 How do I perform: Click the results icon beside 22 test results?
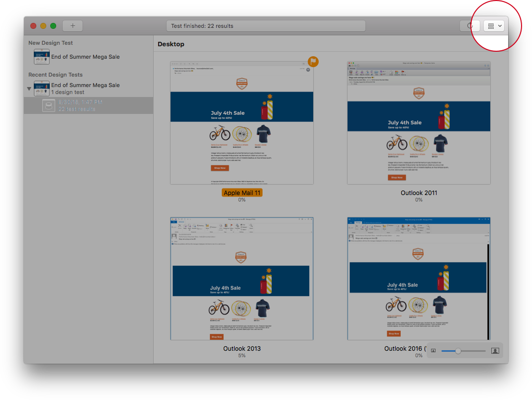(49, 105)
